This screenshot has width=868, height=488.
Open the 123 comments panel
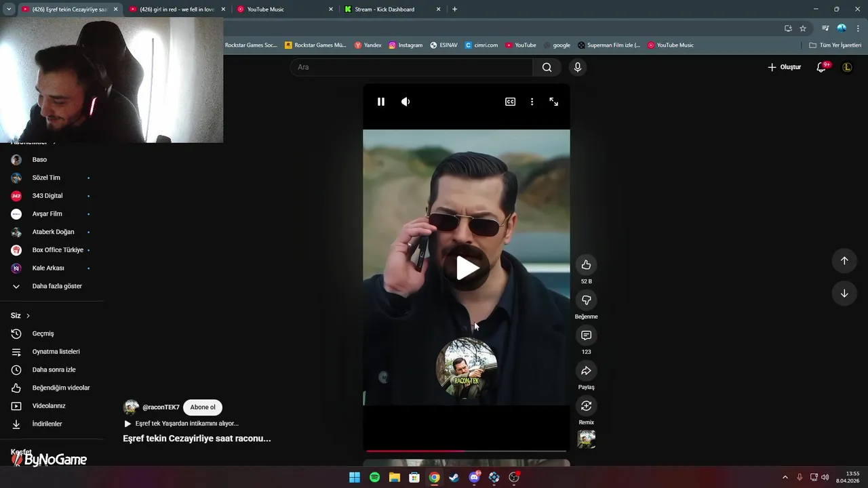point(587,335)
